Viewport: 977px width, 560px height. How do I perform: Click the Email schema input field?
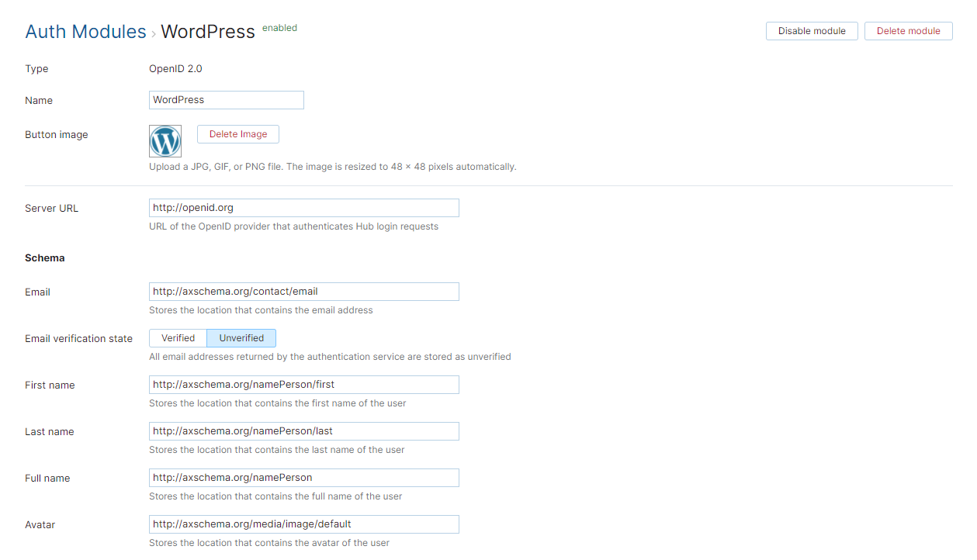303,291
